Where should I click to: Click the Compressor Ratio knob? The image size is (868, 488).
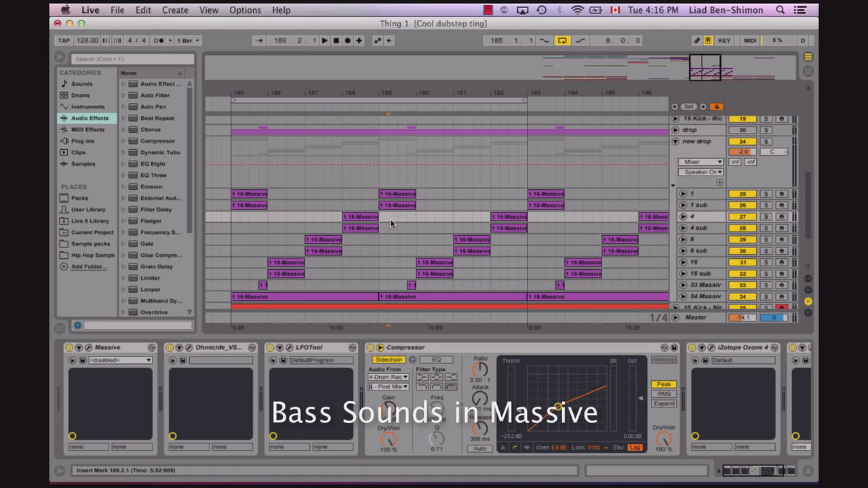[479, 369]
